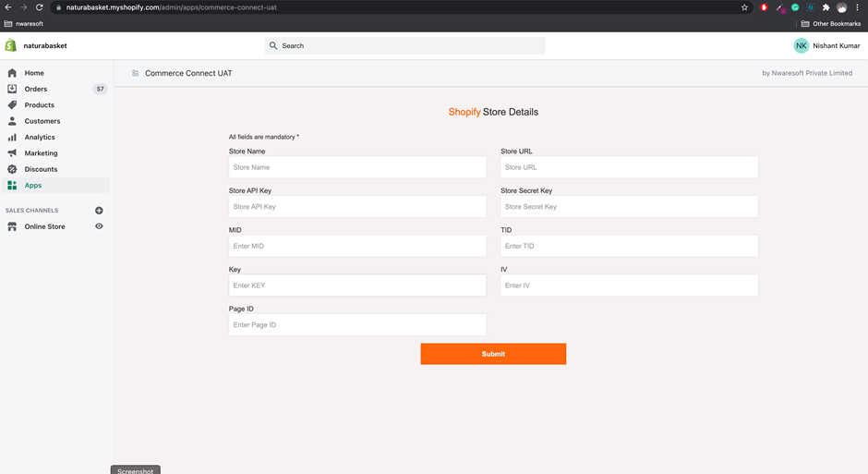This screenshot has height=474, width=868.
Task: Open the nwaresoft bookmarks folder
Action: 24,24
